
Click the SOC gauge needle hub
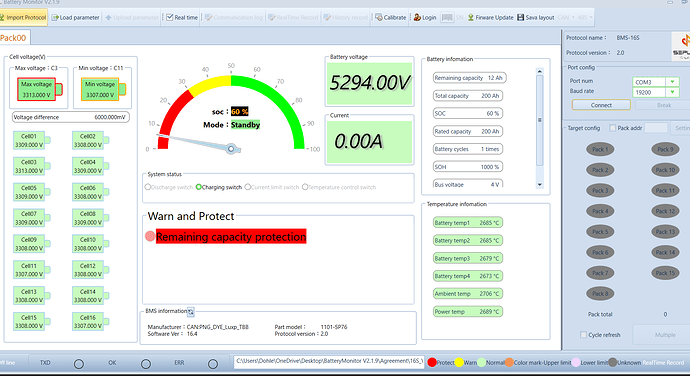(x=231, y=149)
